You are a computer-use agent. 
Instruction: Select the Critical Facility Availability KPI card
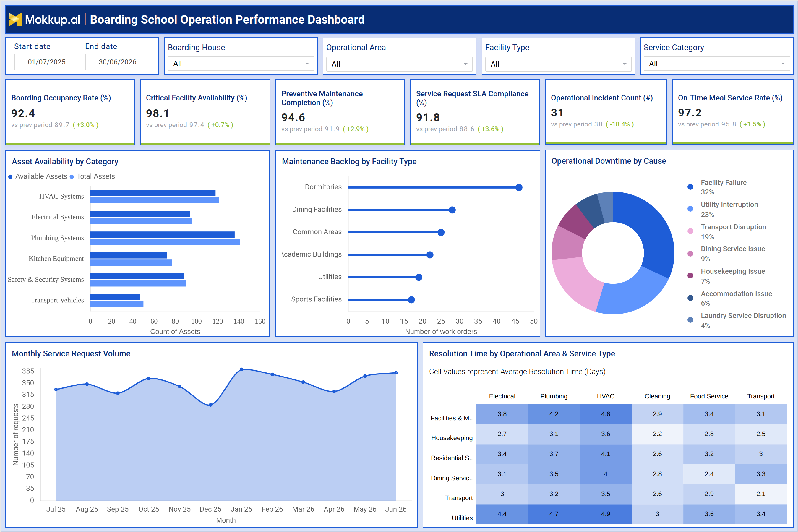click(x=205, y=112)
